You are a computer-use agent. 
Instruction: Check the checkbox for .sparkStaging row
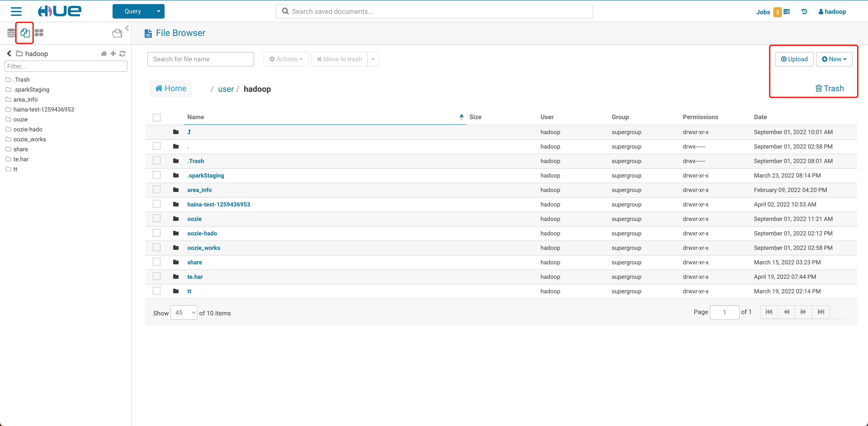tap(157, 175)
